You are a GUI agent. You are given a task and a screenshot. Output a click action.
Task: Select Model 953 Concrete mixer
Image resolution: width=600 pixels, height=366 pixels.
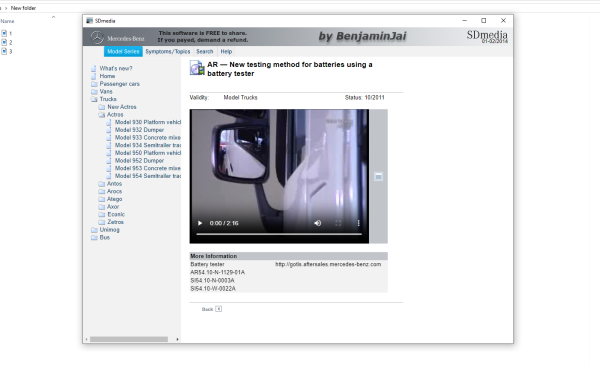(x=148, y=168)
